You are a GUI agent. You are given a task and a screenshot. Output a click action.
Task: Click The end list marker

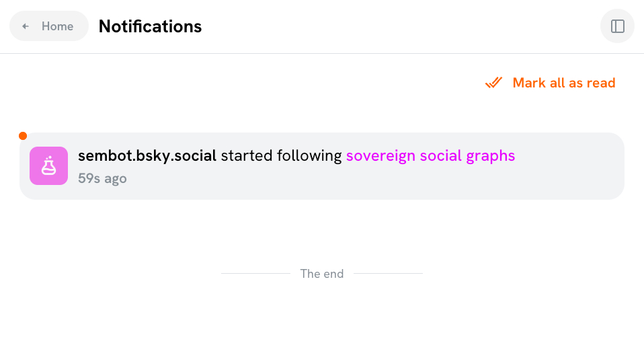(322, 274)
